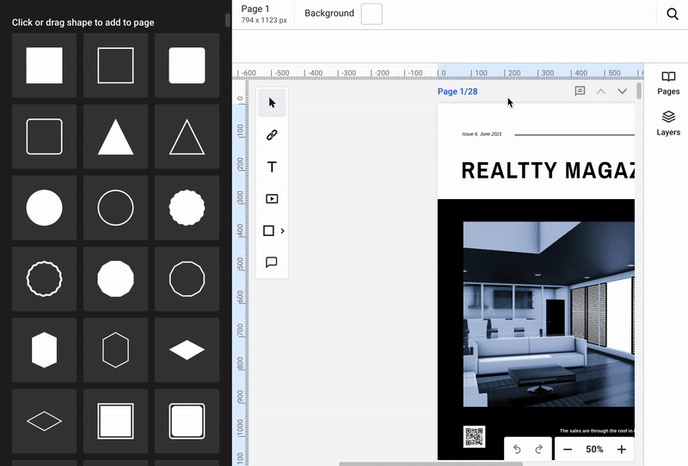Image resolution: width=688 pixels, height=466 pixels.
Task: Add the filled hexagon shape
Action: click(x=44, y=350)
